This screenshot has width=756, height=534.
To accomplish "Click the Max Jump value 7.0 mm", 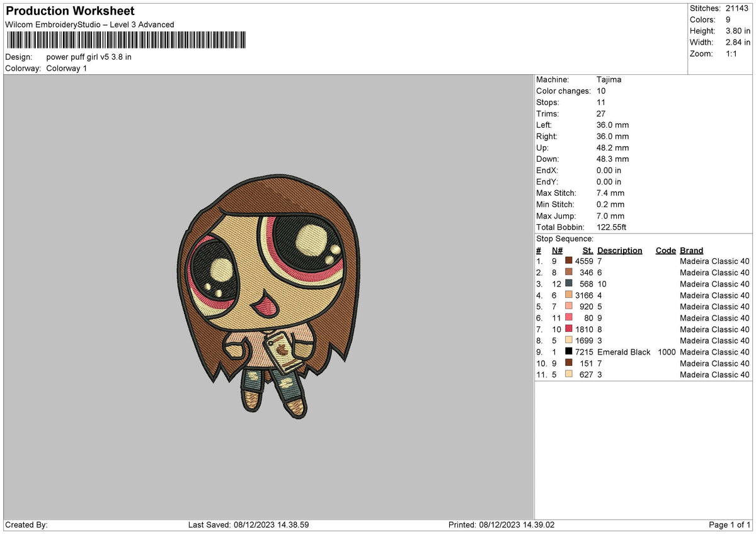I will [x=610, y=215].
